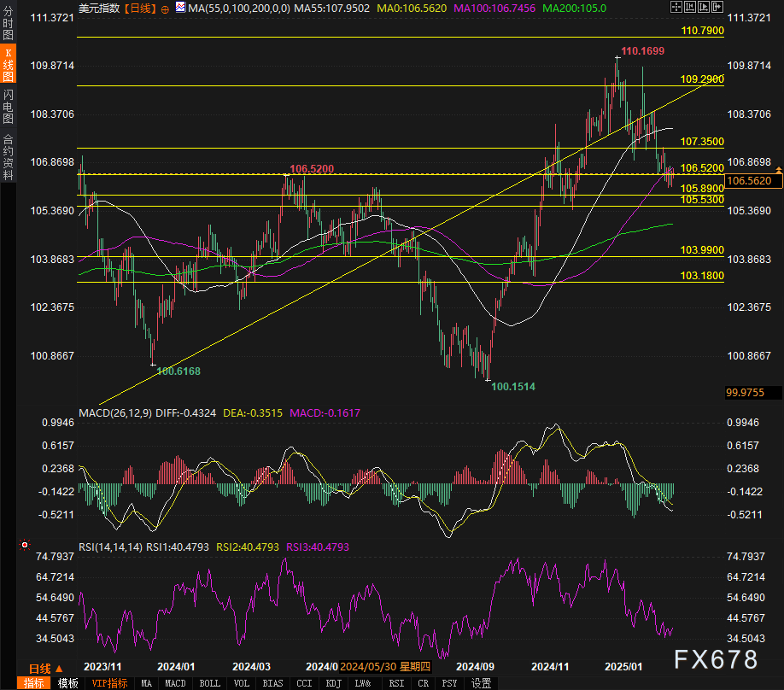The width and height of the screenshot is (784, 690).
Task: Open the VIP指标 tab
Action: (108, 683)
